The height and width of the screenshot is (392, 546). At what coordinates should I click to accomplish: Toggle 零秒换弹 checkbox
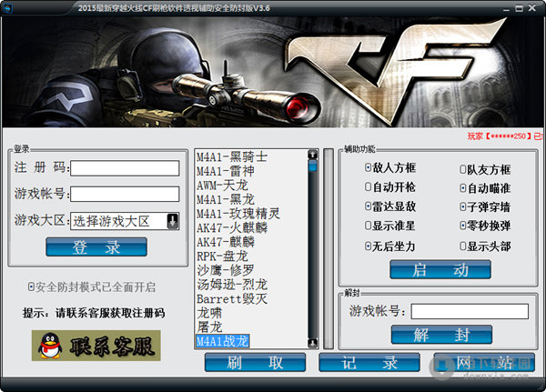(463, 226)
